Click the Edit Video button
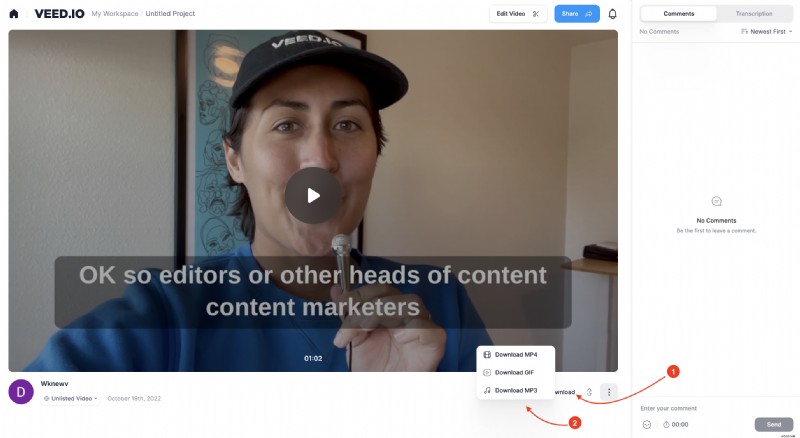800x438 pixels. [x=518, y=14]
